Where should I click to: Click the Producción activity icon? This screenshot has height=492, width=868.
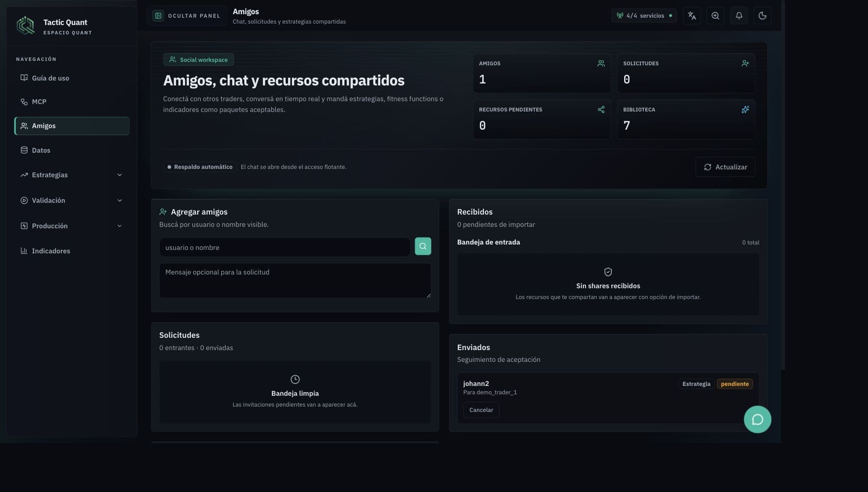tap(24, 226)
